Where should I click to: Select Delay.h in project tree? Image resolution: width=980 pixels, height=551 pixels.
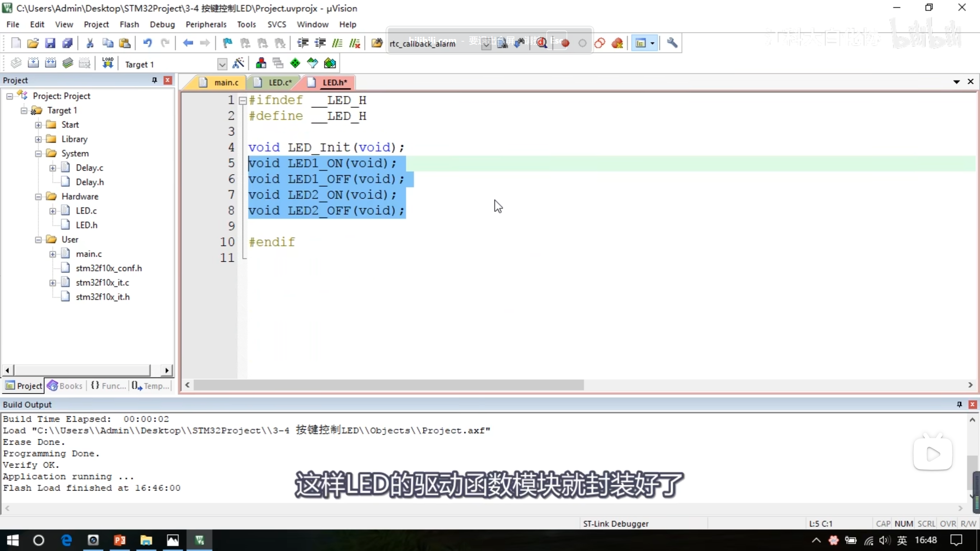tap(90, 182)
